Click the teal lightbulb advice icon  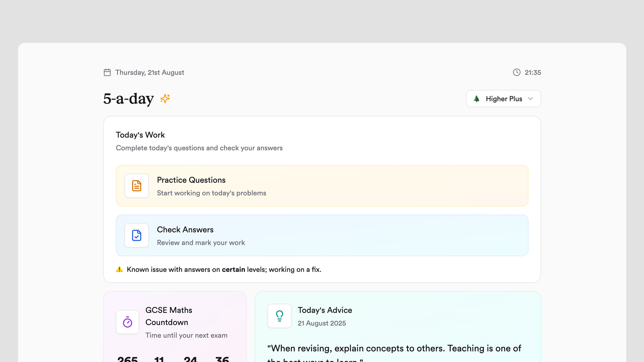[x=280, y=316]
